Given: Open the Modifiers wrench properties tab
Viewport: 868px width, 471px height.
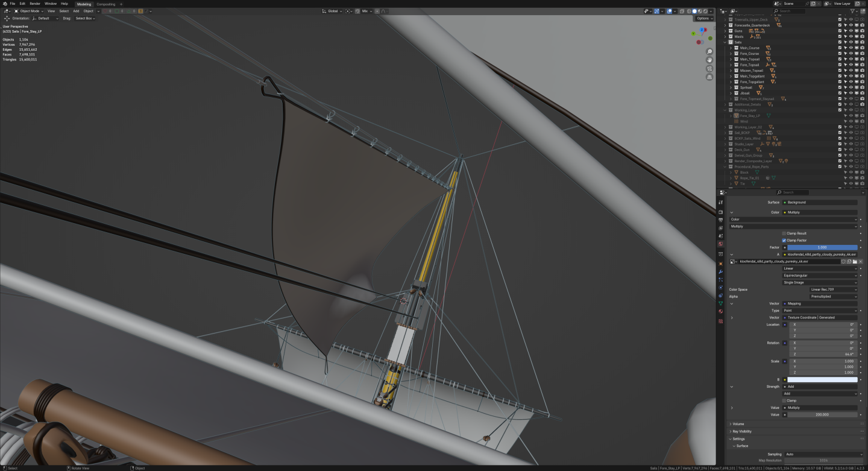Looking at the screenshot, I should coord(720,272).
